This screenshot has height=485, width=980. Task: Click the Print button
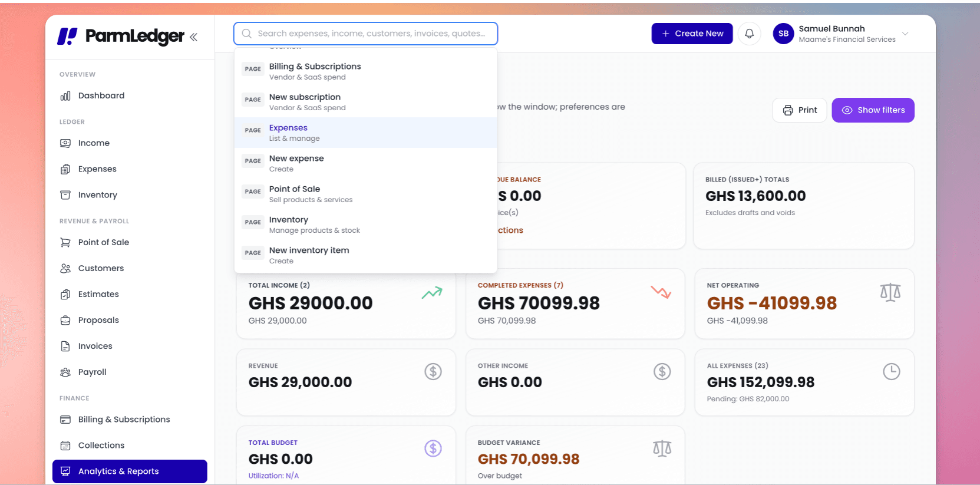(x=800, y=110)
